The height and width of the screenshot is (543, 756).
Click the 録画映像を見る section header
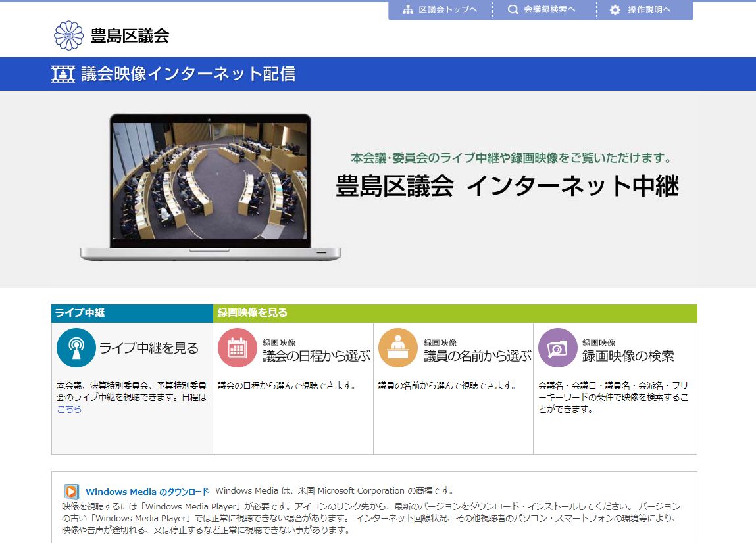click(252, 313)
